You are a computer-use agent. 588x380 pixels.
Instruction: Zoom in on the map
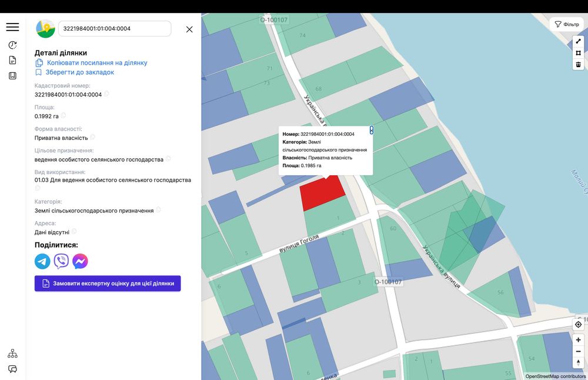(578, 340)
